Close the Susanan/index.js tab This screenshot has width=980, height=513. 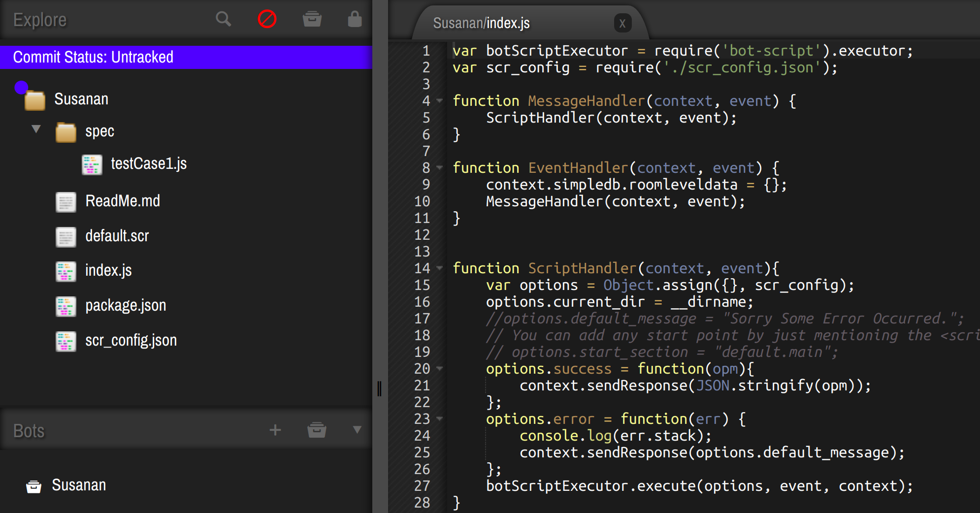point(622,23)
